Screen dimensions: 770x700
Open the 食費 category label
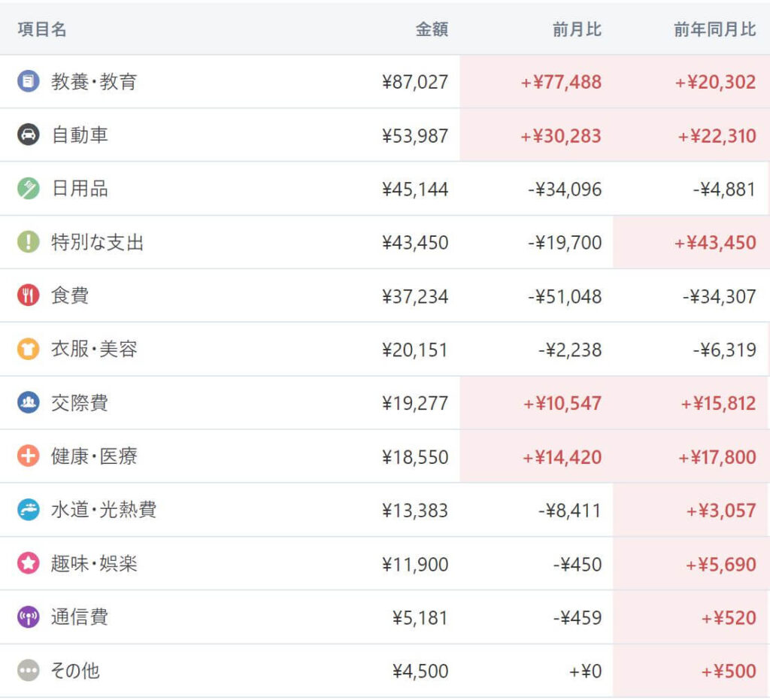[70, 295]
